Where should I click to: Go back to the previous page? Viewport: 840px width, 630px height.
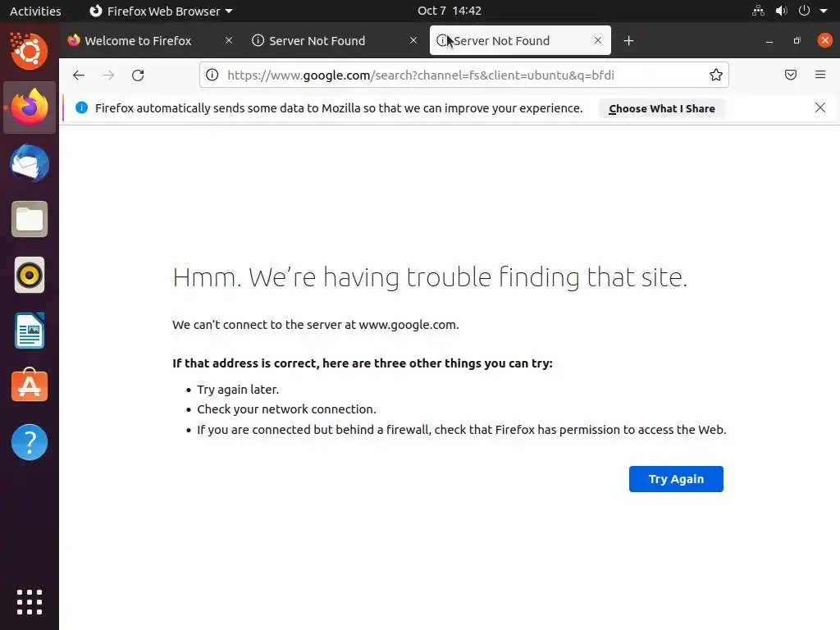click(x=79, y=75)
